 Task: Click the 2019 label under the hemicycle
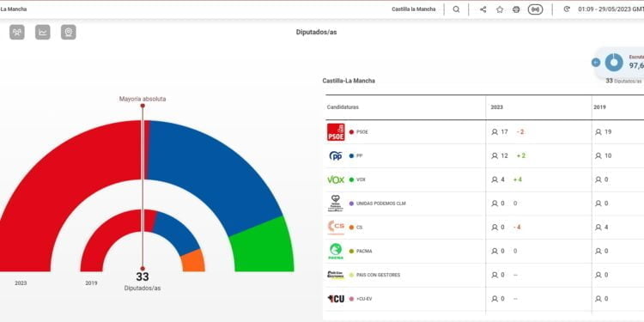tap(91, 283)
